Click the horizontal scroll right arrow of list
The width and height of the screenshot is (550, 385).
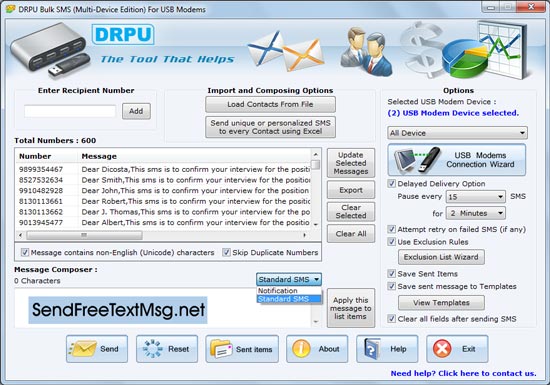(x=304, y=235)
